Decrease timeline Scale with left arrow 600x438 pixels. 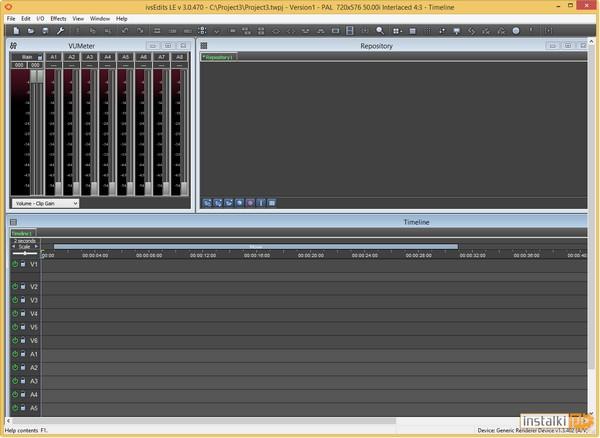point(14,247)
